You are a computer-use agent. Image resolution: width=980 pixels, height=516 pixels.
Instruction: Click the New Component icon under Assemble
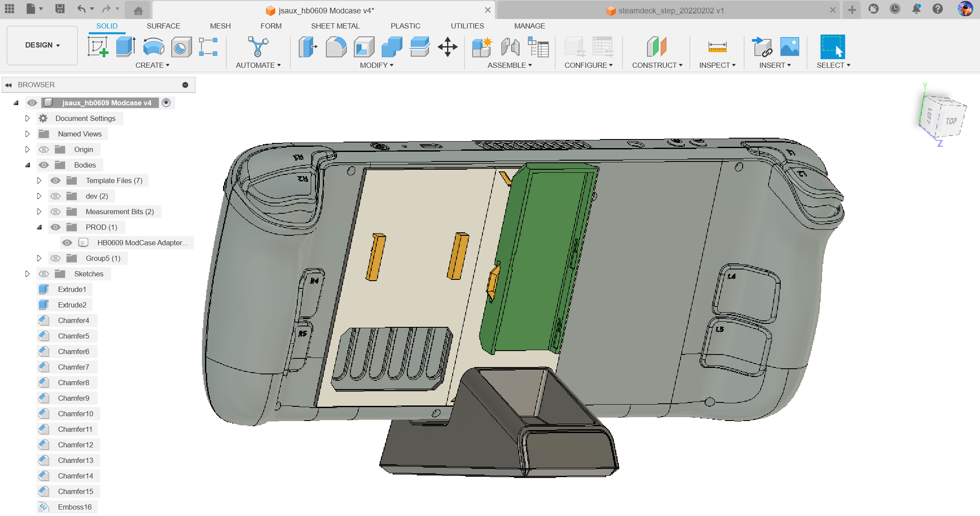point(482,47)
